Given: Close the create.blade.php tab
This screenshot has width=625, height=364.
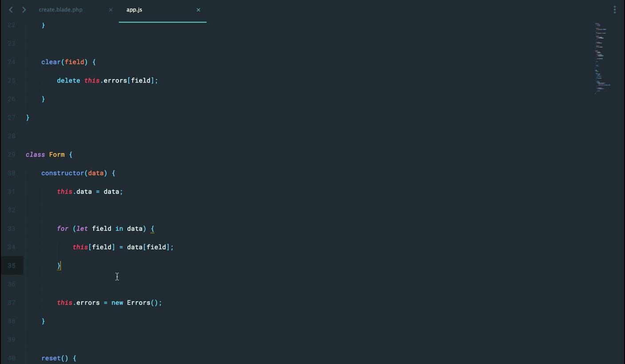Looking at the screenshot, I should [111, 10].
